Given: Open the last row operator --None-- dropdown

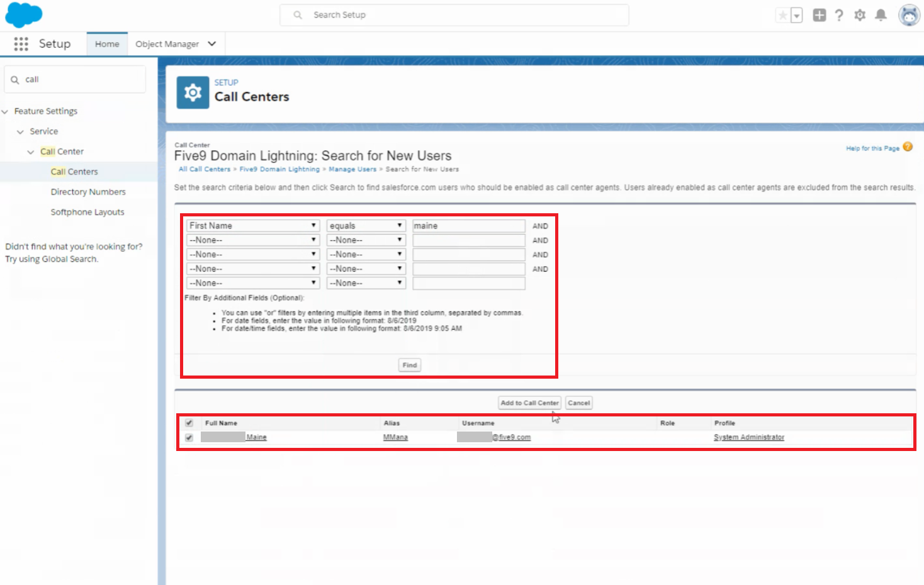Looking at the screenshot, I should [366, 283].
